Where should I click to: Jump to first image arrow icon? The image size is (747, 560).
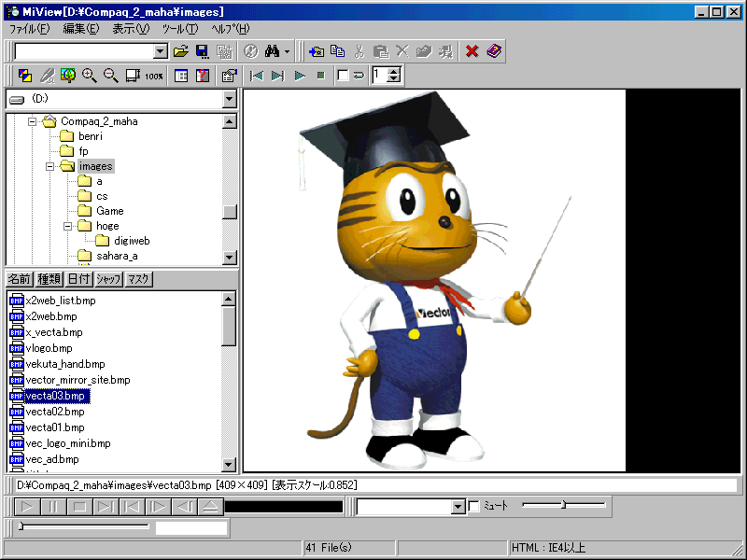coord(256,76)
